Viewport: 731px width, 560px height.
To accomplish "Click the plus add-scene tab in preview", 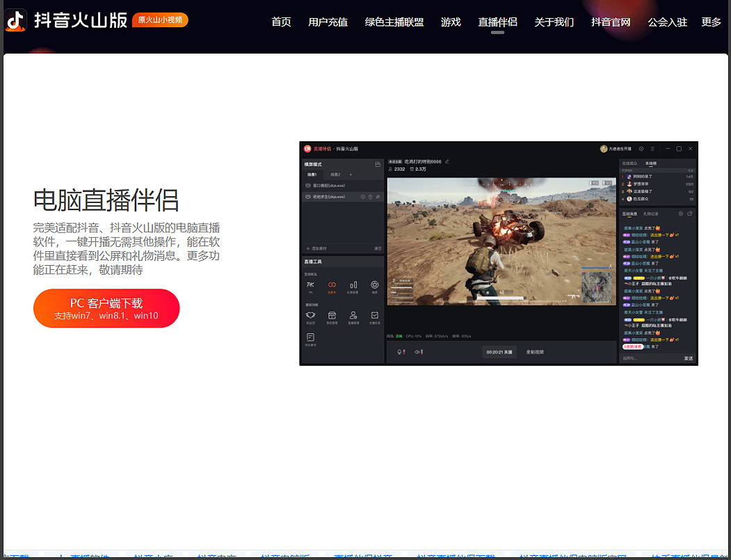I will (x=351, y=175).
